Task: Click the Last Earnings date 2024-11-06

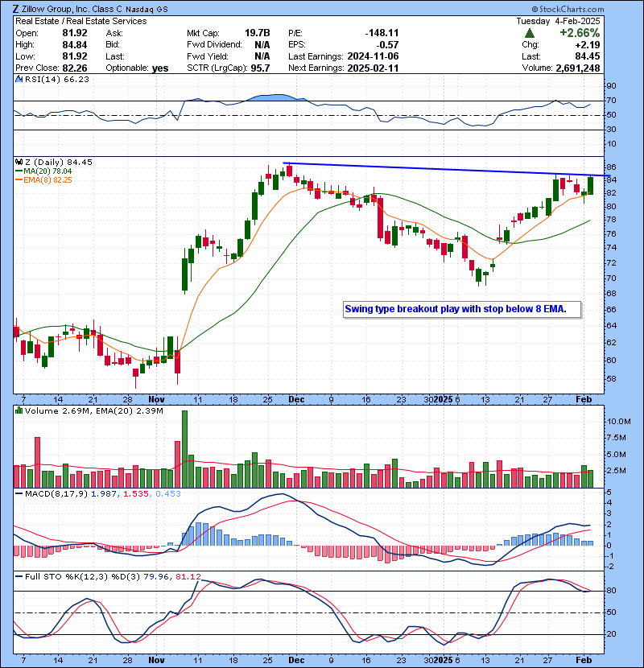Action: [x=373, y=56]
